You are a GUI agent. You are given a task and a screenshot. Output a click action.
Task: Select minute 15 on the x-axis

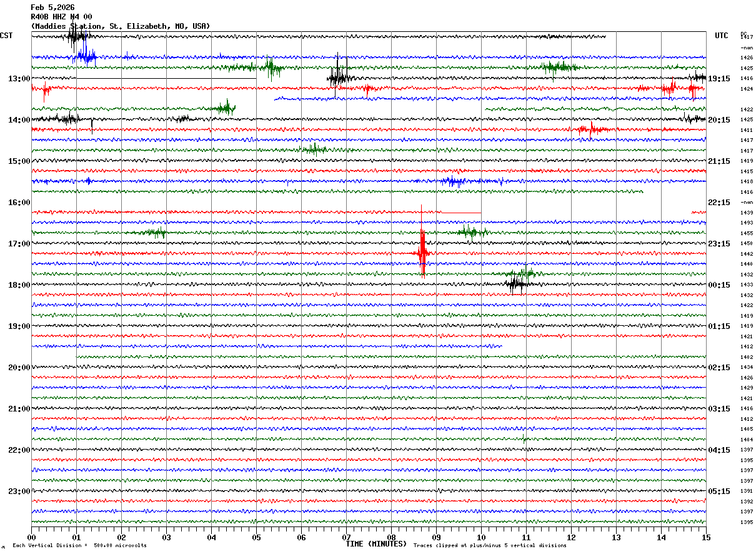[706, 537]
